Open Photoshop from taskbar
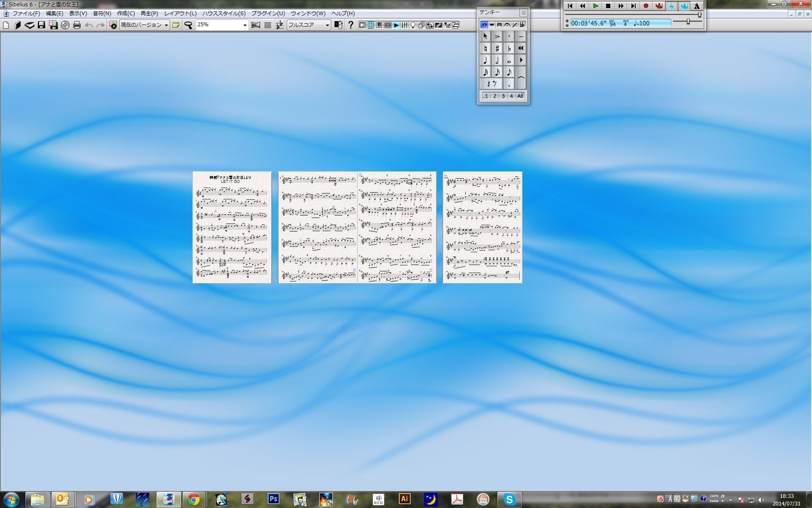812x508 pixels. [273, 500]
